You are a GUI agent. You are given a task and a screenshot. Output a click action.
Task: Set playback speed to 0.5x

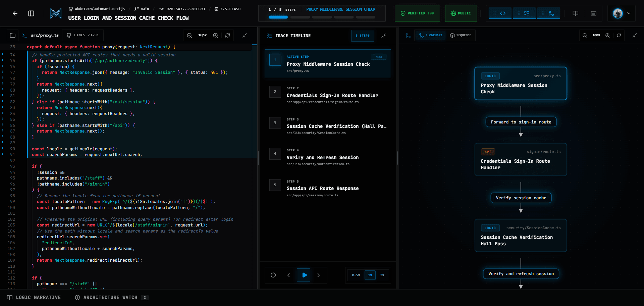point(356,275)
